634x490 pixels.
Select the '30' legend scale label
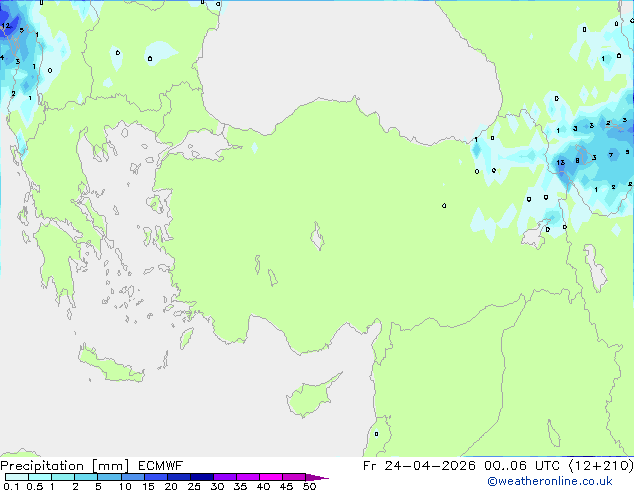pyautogui.click(x=217, y=486)
